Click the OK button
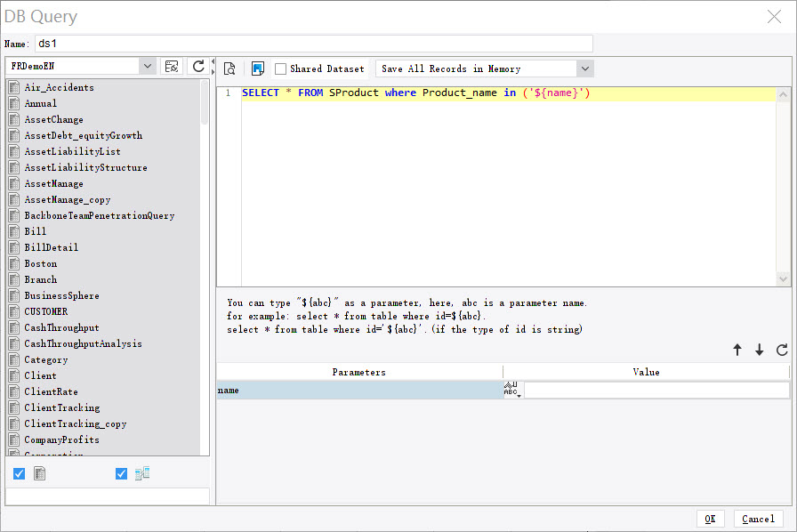 tap(711, 519)
